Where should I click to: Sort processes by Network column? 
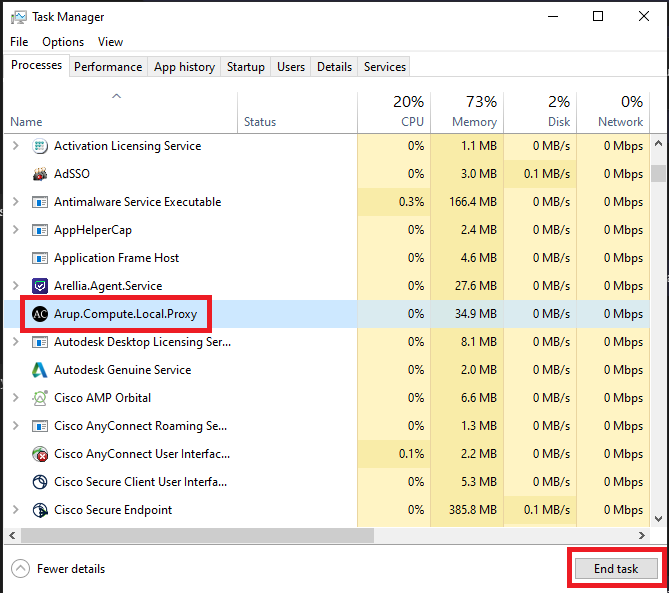coord(613,112)
